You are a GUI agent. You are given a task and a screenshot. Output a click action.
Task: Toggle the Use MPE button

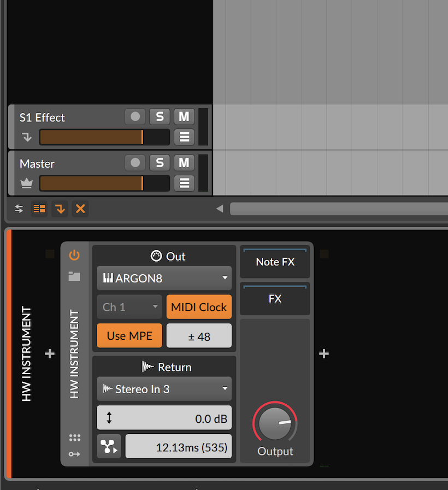pos(129,335)
